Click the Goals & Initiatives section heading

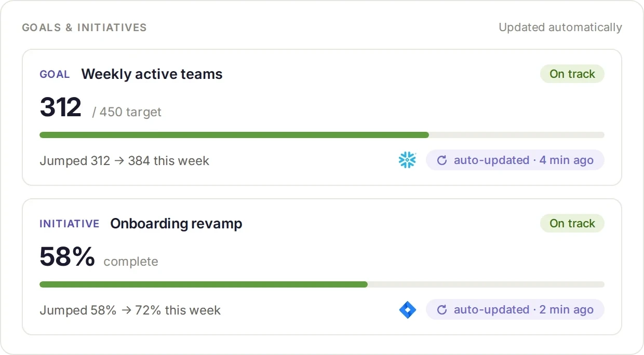84,28
